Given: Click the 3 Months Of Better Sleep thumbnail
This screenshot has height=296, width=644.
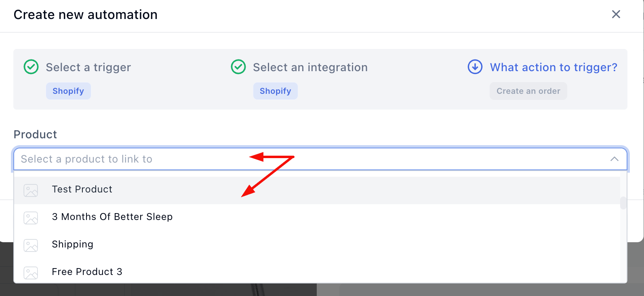Looking at the screenshot, I should point(31,218).
